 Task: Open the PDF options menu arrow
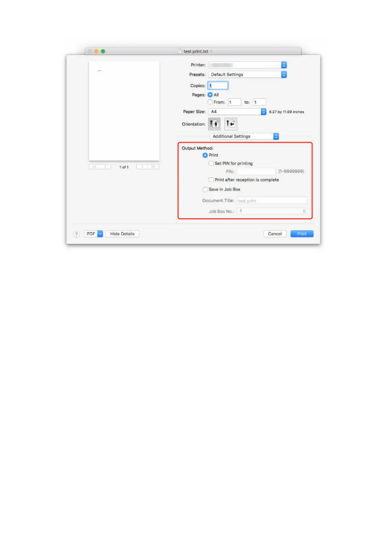tap(100, 234)
